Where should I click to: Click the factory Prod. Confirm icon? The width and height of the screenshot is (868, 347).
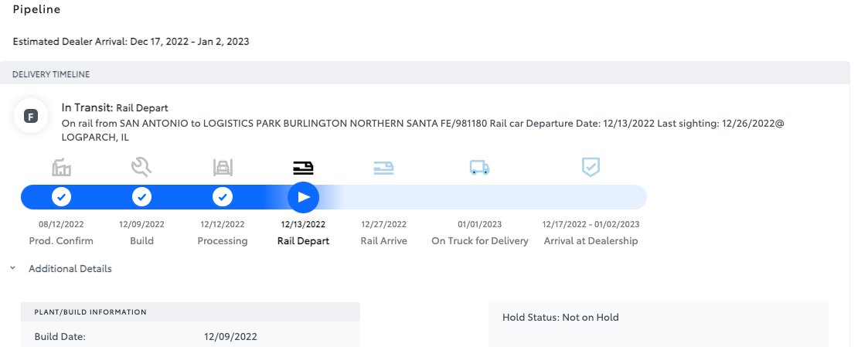tap(62, 167)
